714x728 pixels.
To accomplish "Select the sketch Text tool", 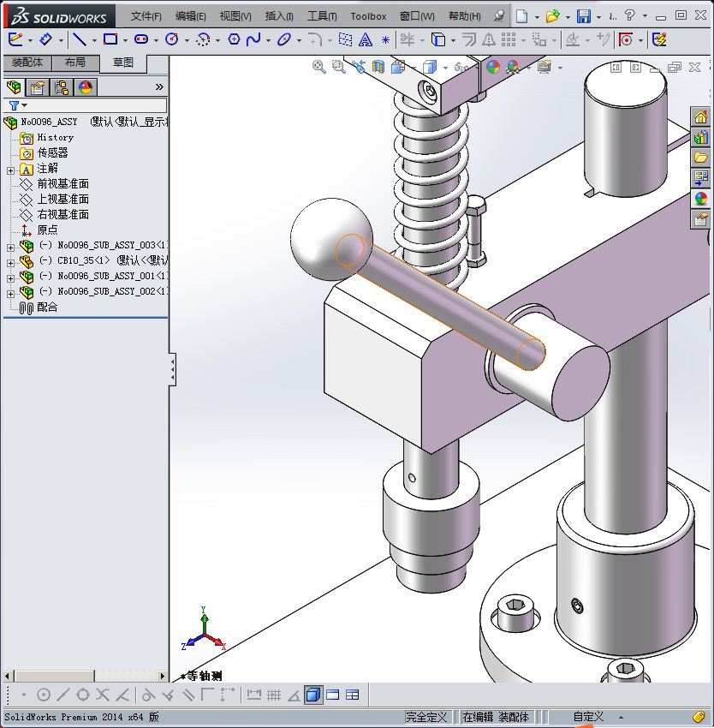I will coord(366,40).
